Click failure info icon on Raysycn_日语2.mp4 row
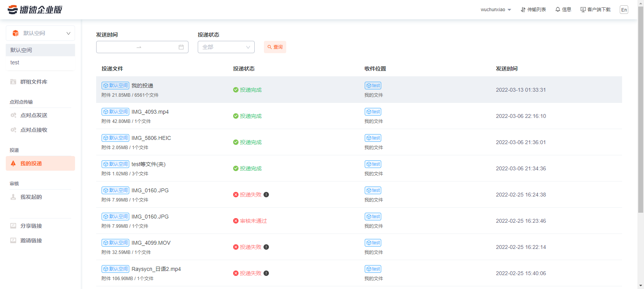Screen dimensions: 644x289 [266, 273]
